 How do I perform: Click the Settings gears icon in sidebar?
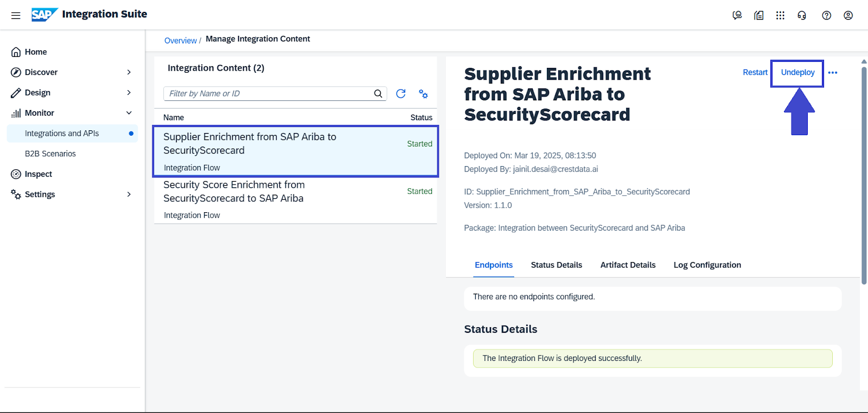click(x=16, y=194)
